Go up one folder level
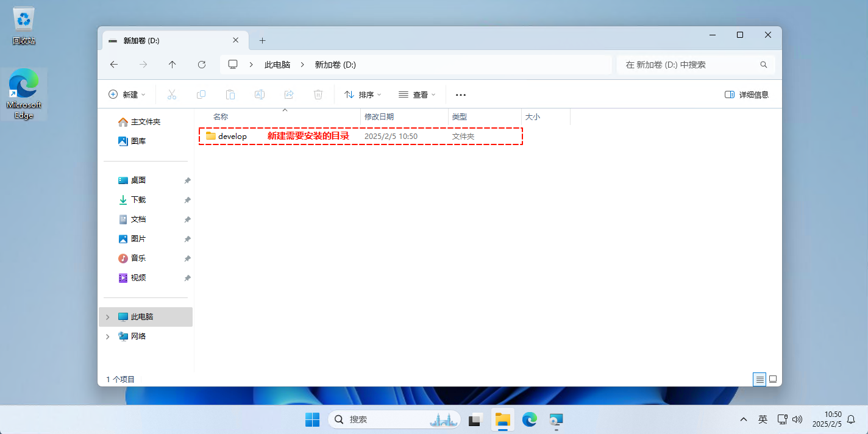868x434 pixels. (x=173, y=65)
